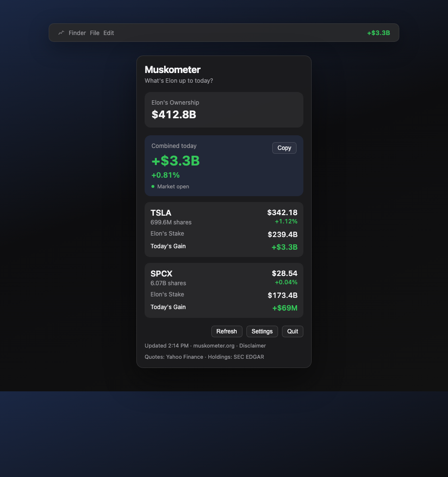Image resolution: width=448 pixels, height=477 pixels.
Task: Click TSLA today's gain +$3.3B
Action: pyautogui.click(x=284, y=247)
